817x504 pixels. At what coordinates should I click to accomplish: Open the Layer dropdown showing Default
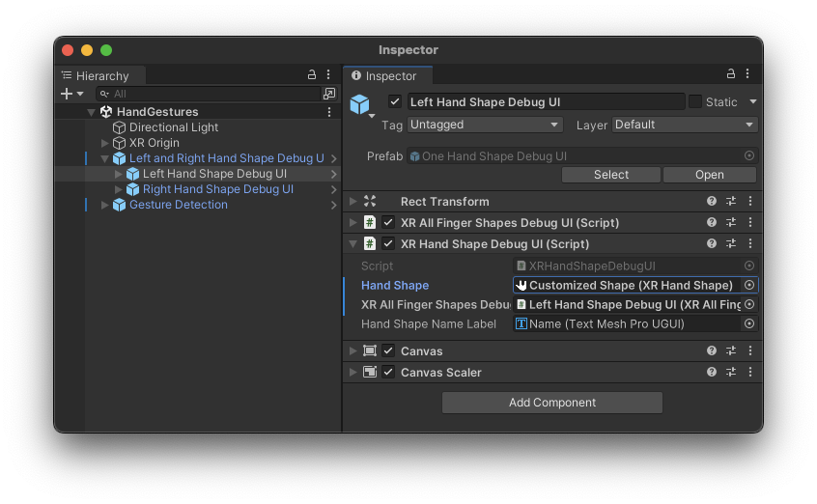pos(684,125)
